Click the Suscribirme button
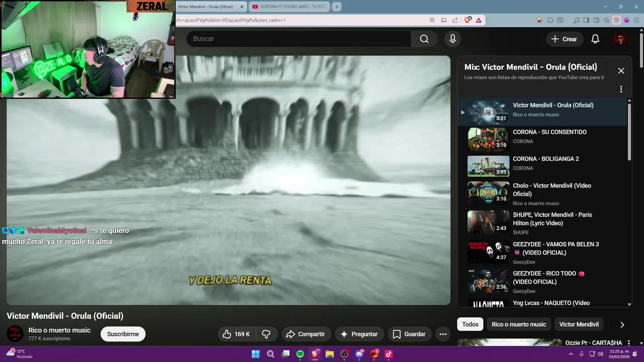The image size is (644, 362). tap(123, 334)
